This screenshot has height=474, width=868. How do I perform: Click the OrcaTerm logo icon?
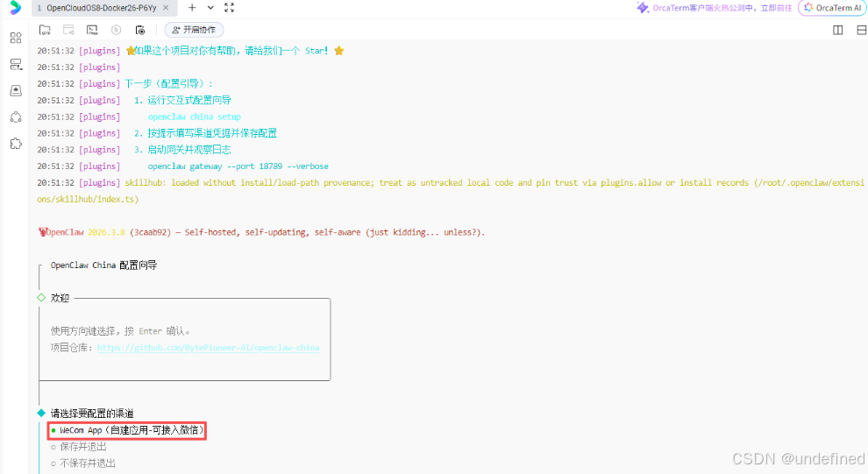(16, 7)
